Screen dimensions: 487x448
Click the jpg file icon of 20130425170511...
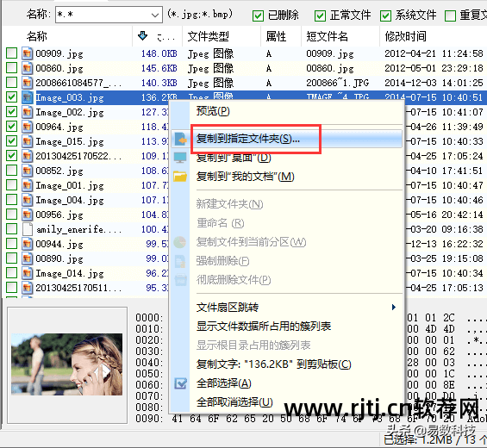[x=28, y=288]
